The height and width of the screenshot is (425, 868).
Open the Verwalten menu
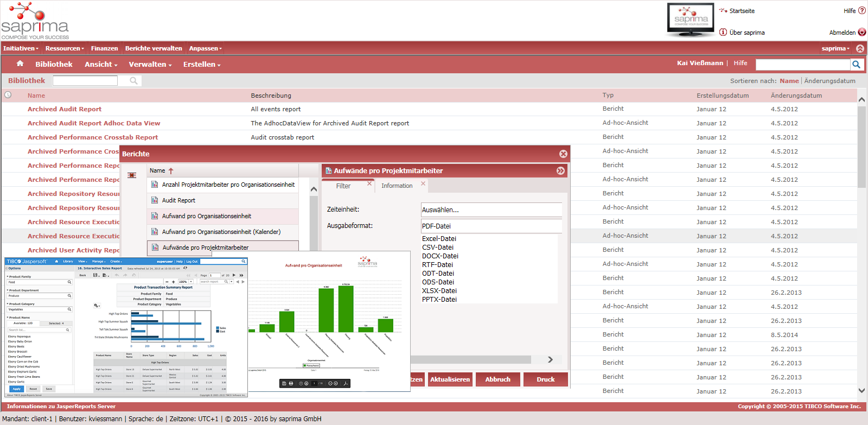pos(150,65)
